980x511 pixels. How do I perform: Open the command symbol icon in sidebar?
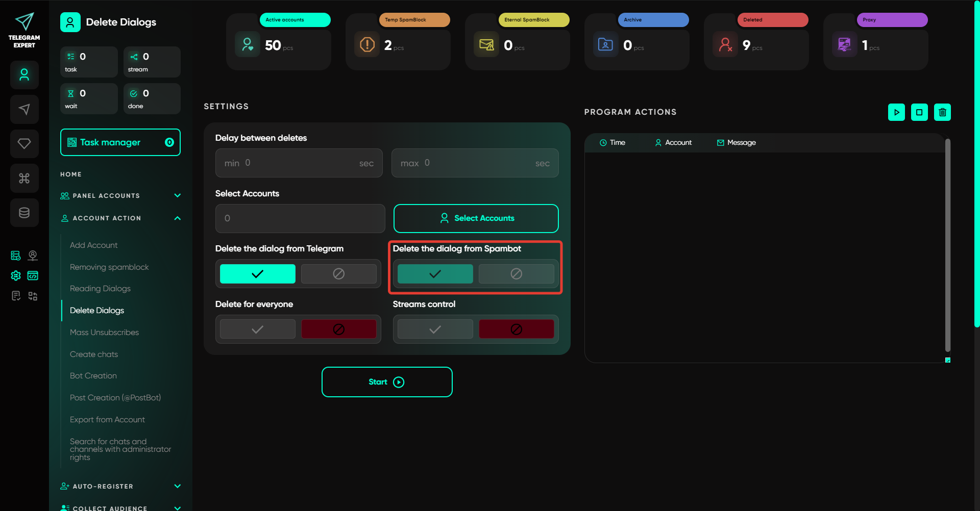point(24,178)
